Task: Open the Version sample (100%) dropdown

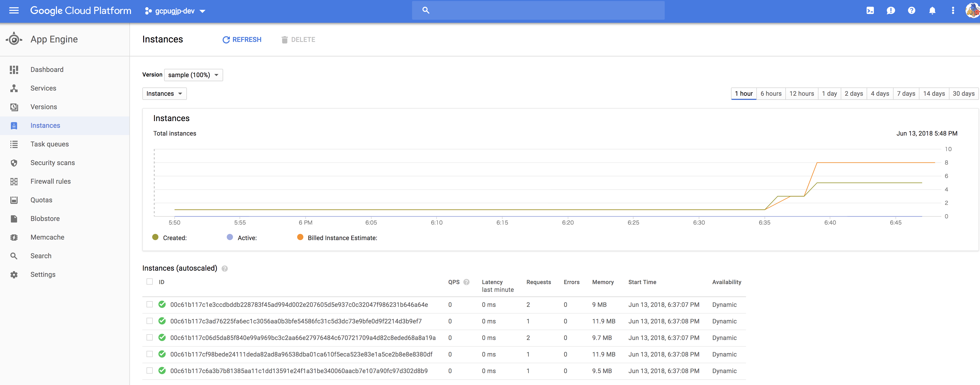Action: [x=193, y=75]
